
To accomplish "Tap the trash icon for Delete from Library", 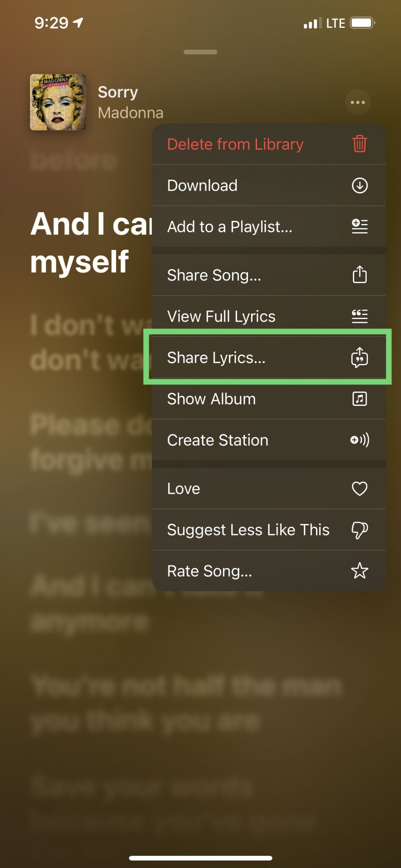I will click(x=359, y=144).
